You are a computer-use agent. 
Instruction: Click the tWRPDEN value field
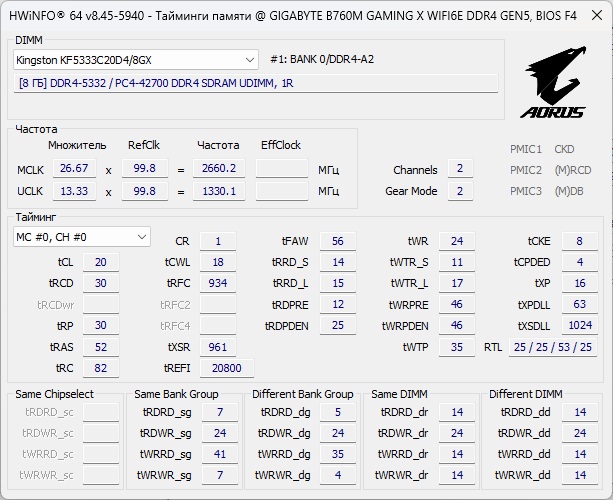tap(457, 326)
